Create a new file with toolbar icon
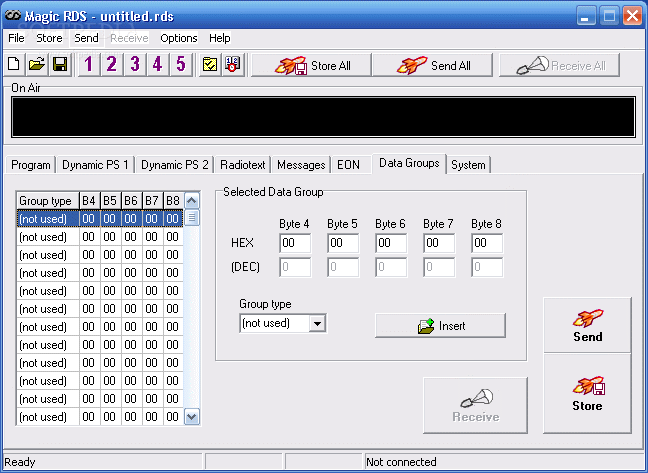 point(14,64)
